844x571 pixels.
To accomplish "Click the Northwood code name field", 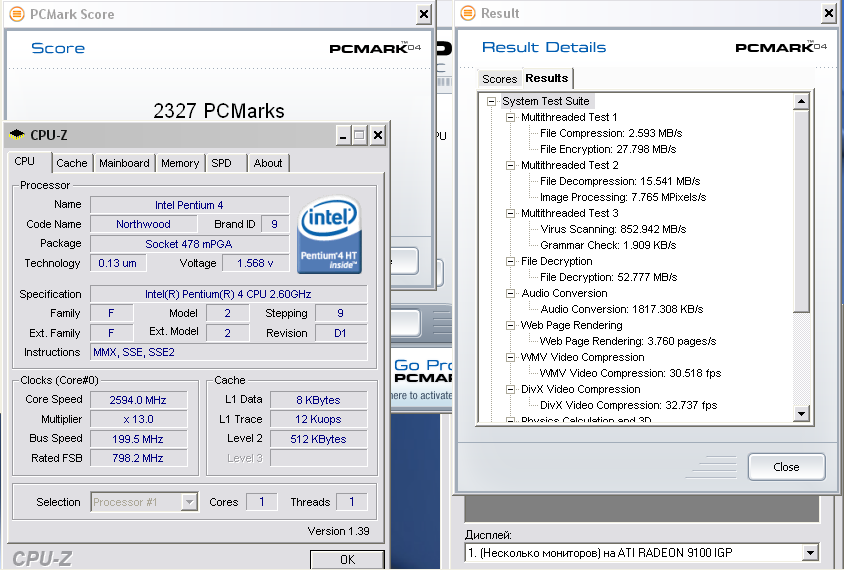I will tap(143, 224).
